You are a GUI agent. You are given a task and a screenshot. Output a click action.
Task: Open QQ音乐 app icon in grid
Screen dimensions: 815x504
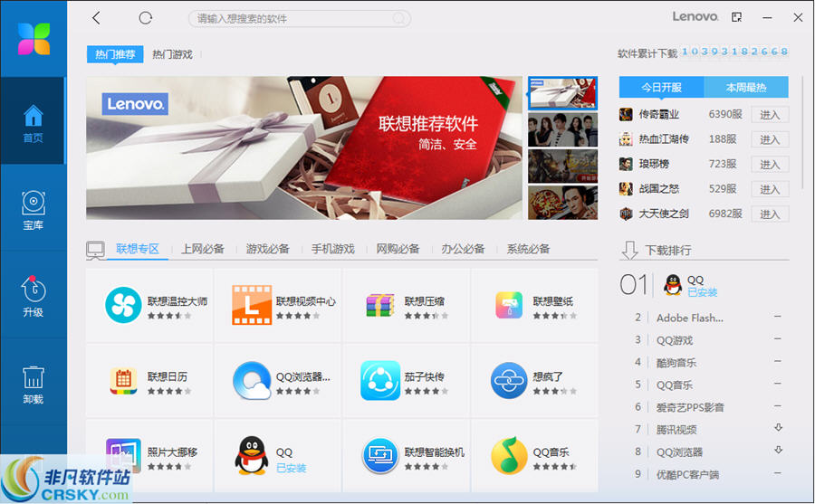pos(509,456)
